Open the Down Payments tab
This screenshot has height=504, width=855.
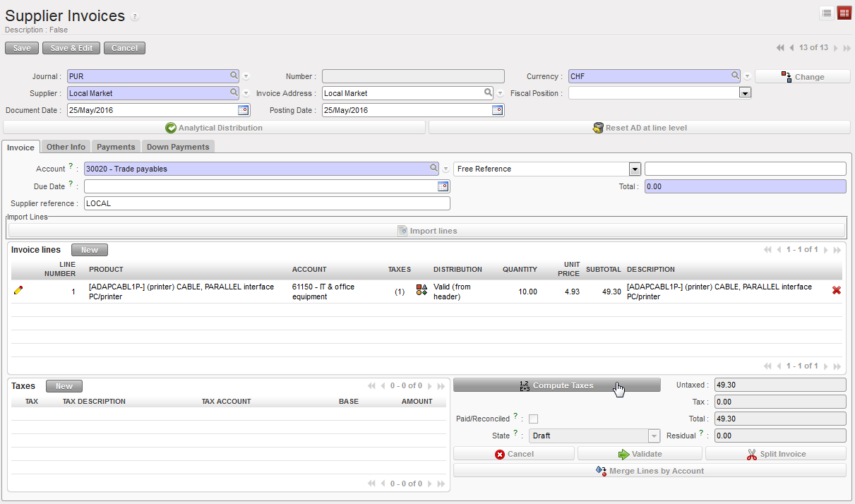tap(178, 147)
